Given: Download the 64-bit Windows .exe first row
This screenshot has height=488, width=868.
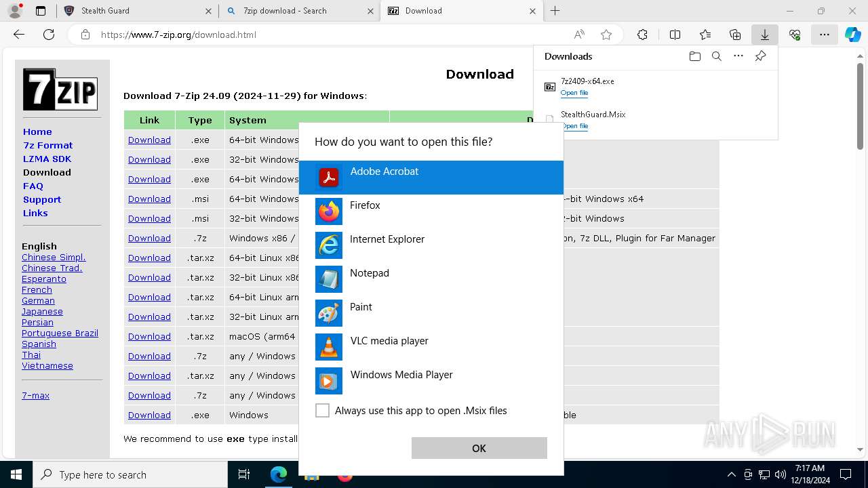Looking at the screenshot, I should coord(149,140).
